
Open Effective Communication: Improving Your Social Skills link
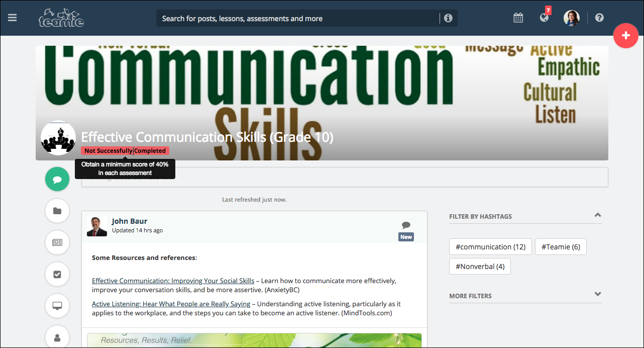pos(173,281)
